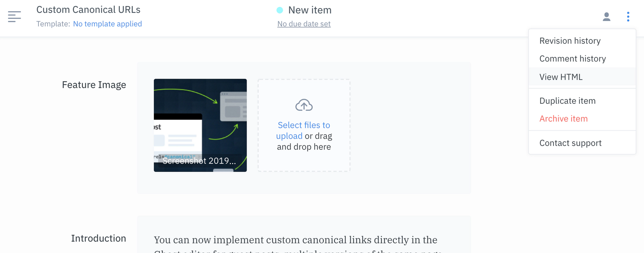Click the Custom Canonical URLs item title
Screen dimensions: 644x253
point(88,10)
